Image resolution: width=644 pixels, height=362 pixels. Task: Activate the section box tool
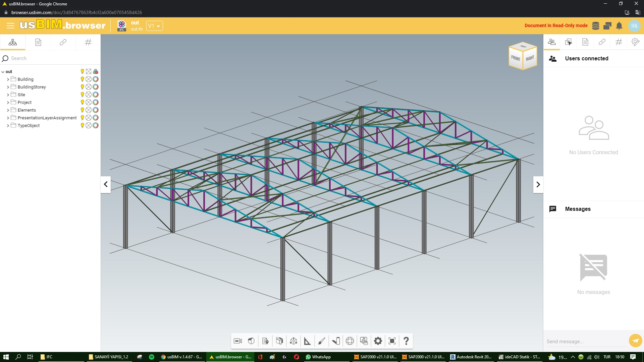(279, 341)
